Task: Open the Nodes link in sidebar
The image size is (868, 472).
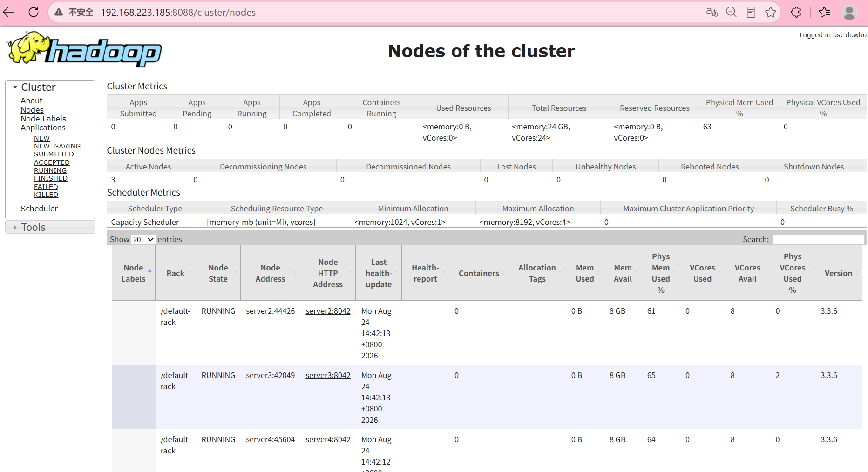Action: [x=32, y=110]
